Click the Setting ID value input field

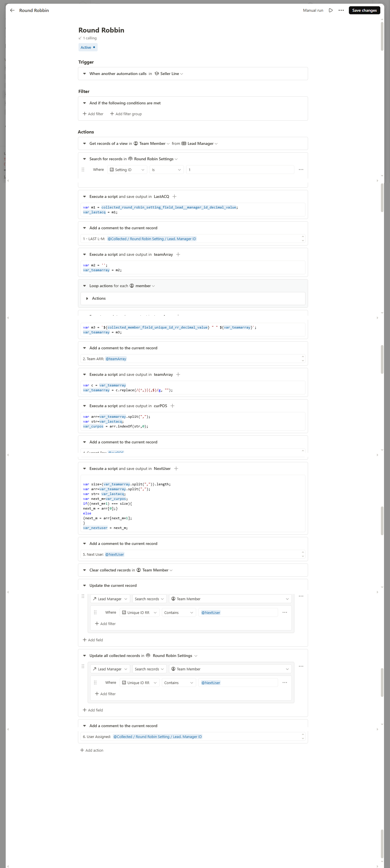(240, 170)
